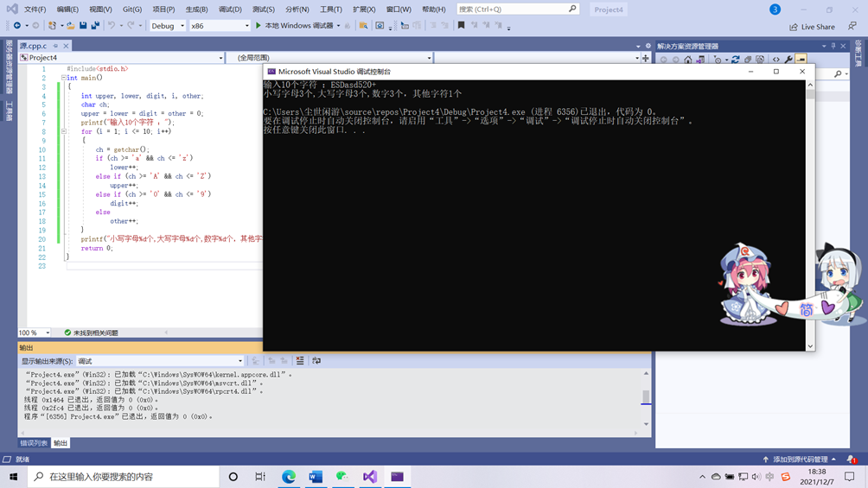Toggle auto-hide pin on Solution Explorer panel
The image size is (868, 488).
833,46
